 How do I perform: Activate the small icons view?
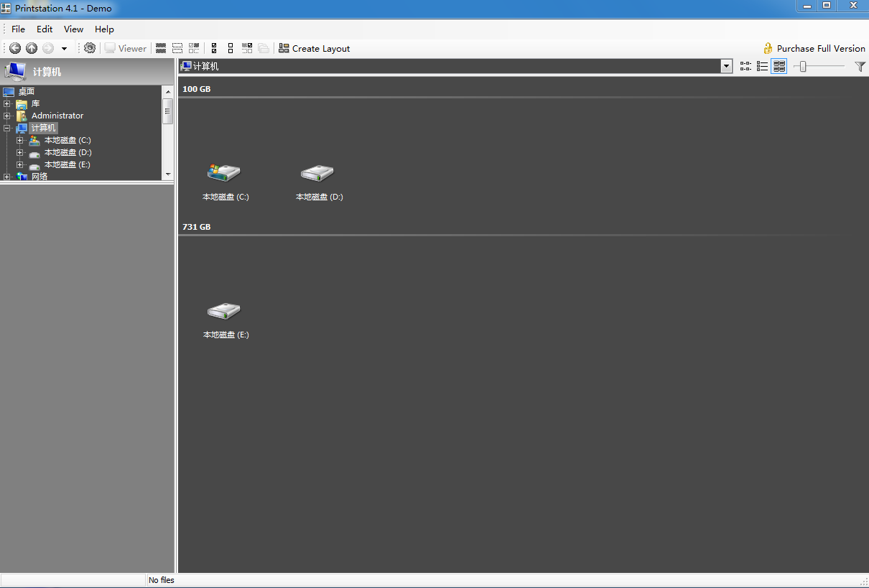(745, 66)
